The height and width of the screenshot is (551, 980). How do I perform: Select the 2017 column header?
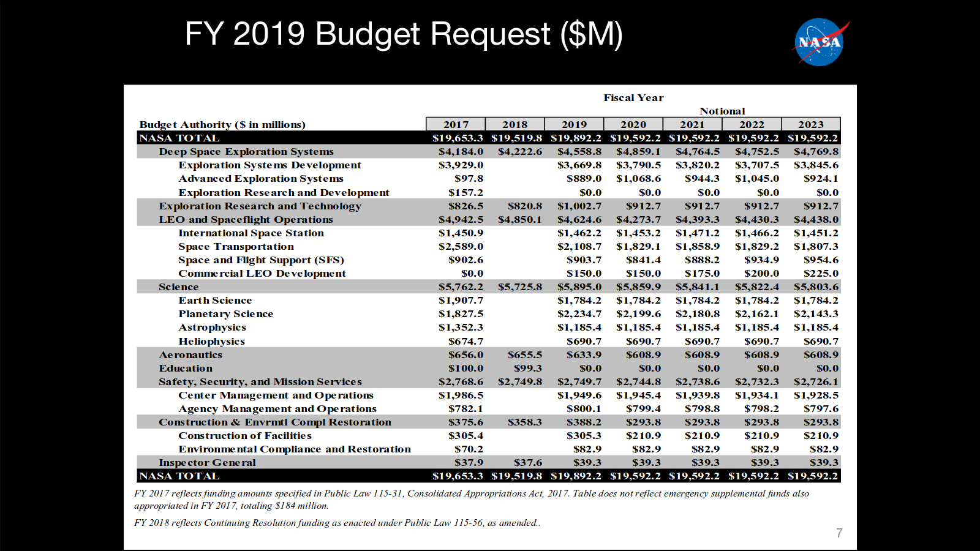click(456, 124)
